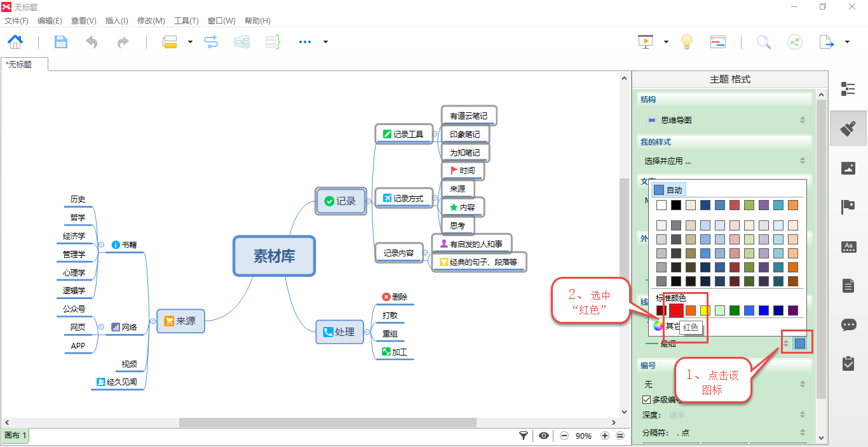This screenshot has height=447, width=868.
Task: Collapse the 记录工具 branch toggle
Action: pos(436,134)
